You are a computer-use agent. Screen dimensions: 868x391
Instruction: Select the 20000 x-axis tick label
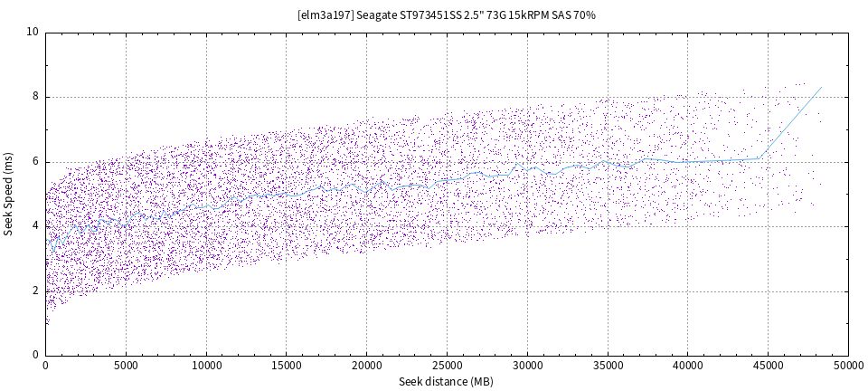pos(366,366)
